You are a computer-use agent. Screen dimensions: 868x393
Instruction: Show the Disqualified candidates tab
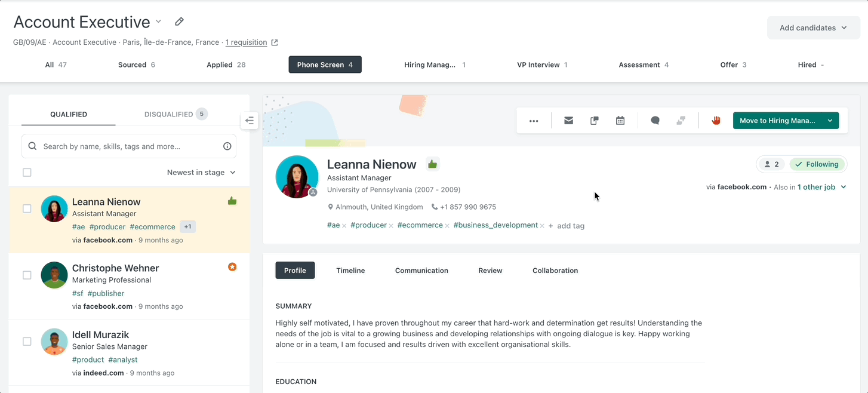(x=176, y=114)
